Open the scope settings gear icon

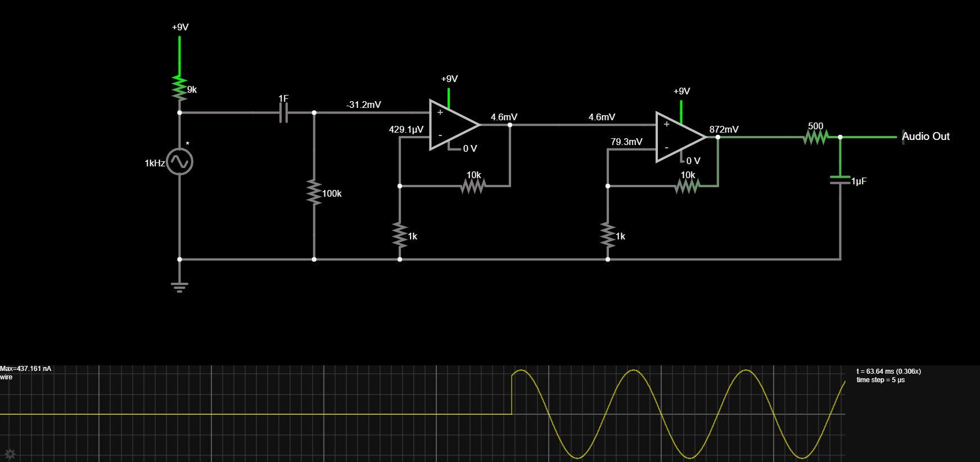coord(10,454)
